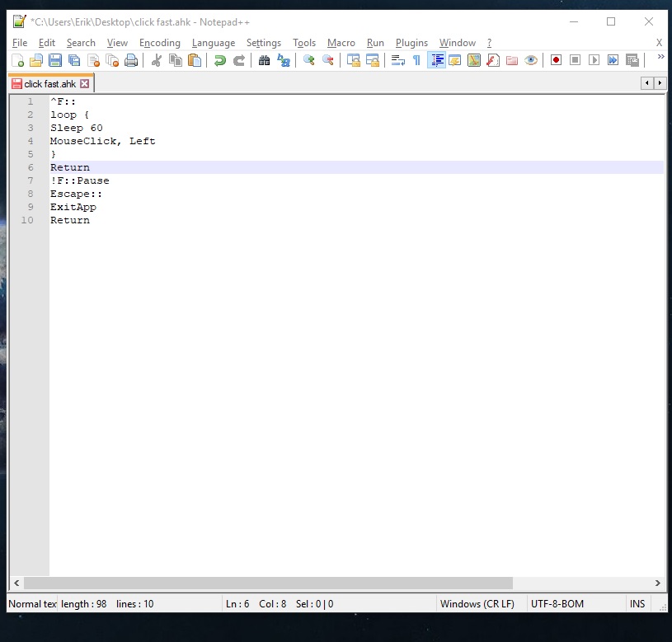Viewport: 672px width, 642px height.
Task: Click the tab bar scroll-left arrow
Action: (646, 82)
